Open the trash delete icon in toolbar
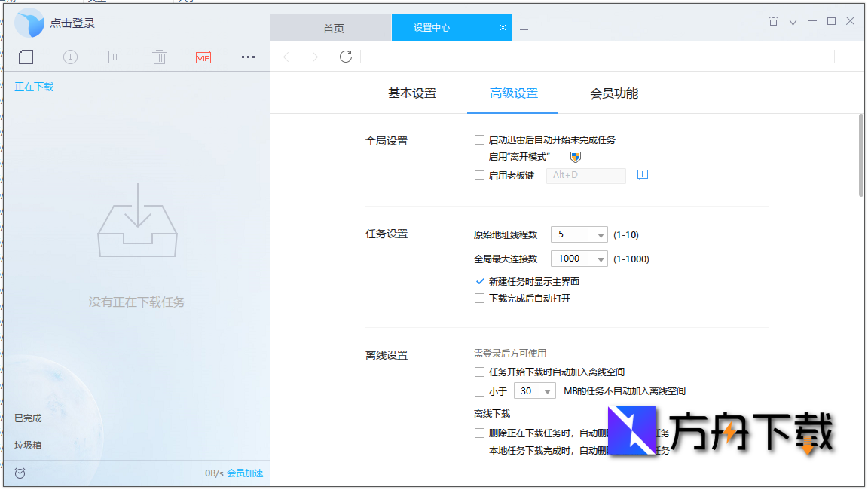Image resolution: width=868 pixels, height=490 pixels. pos(159,57)
